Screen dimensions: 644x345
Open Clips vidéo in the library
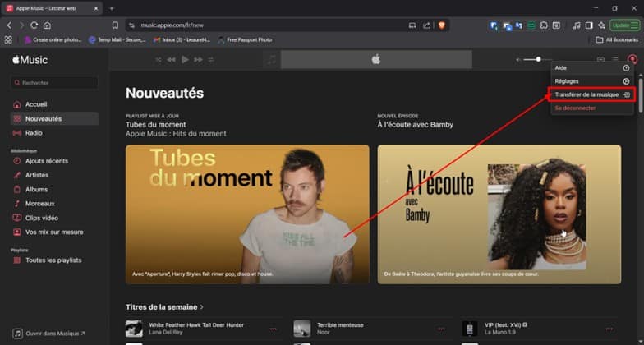tap(54, 218)
